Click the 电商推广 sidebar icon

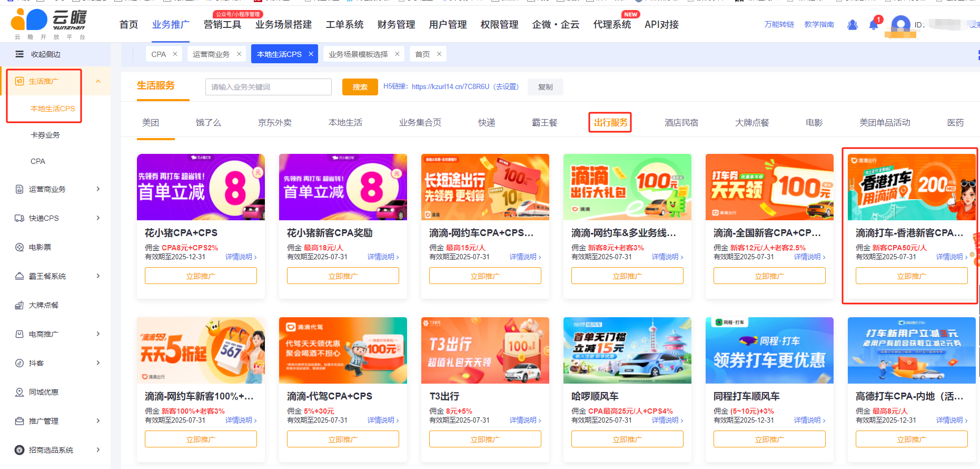(x=19, y=334)
